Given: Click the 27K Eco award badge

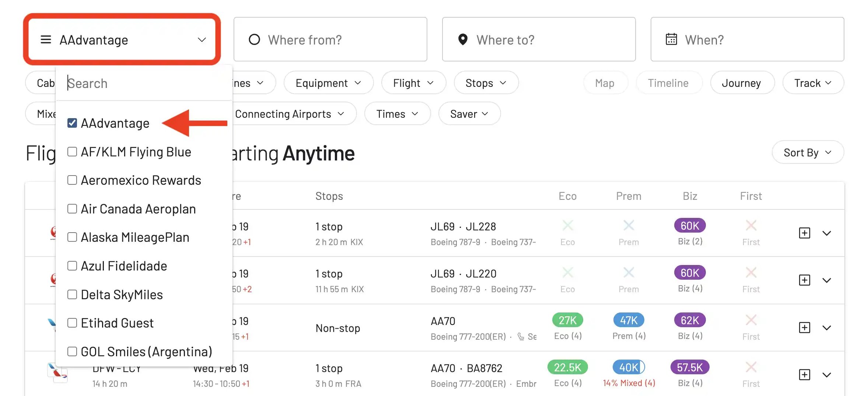Looking at the screenshot, I should (x=567, y=320).
